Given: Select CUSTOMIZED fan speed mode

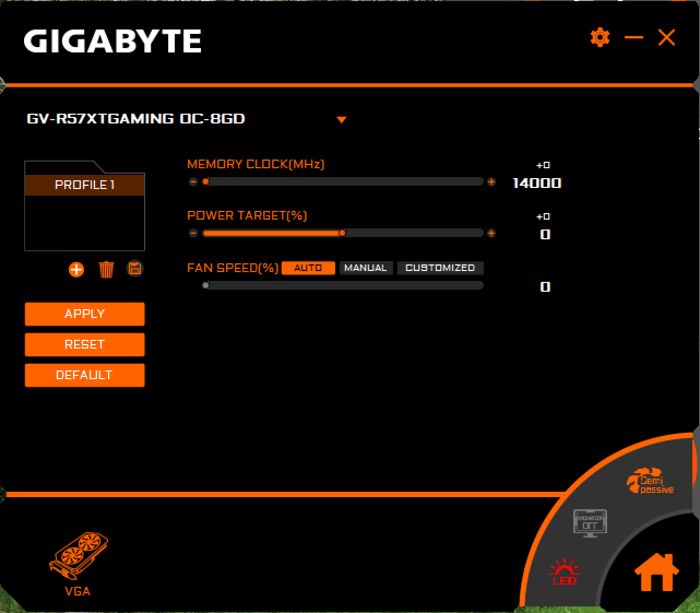Looking at the screenshot, I should pos(440,268).
